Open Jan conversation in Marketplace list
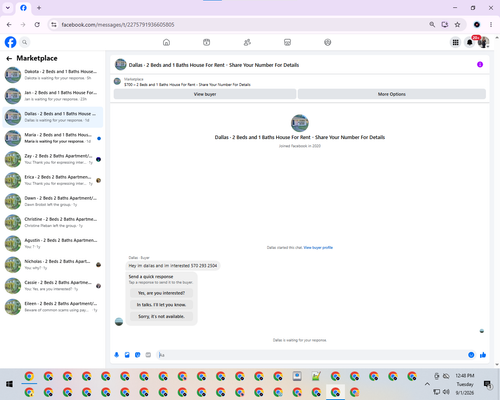Screen dimensions: 500x400 pyautogui.click(x=53, y=96)
